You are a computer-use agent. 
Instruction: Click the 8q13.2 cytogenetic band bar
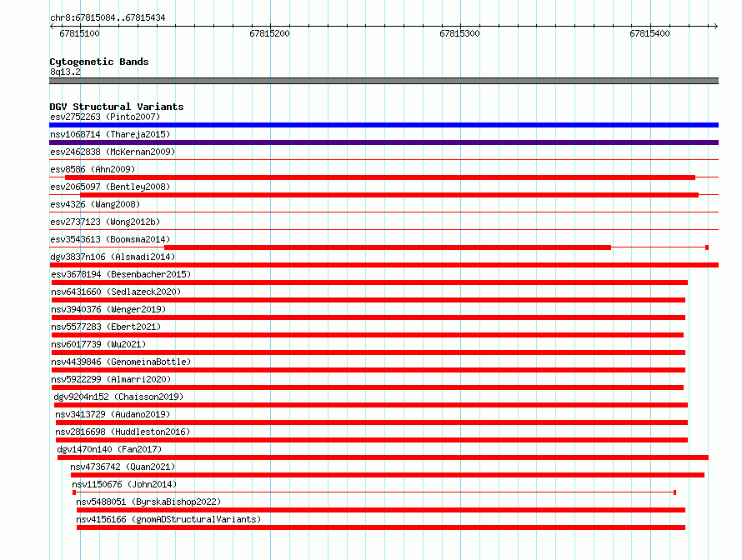tap(384, 81)
